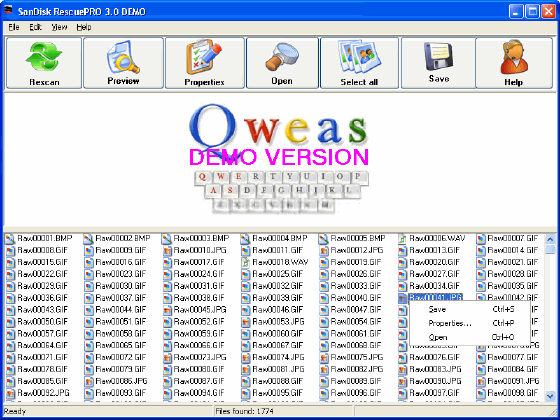Screen dimensions: 560x420
Task: Minimize the SanDisk RescuePRO window
Action: click(516, 11)
